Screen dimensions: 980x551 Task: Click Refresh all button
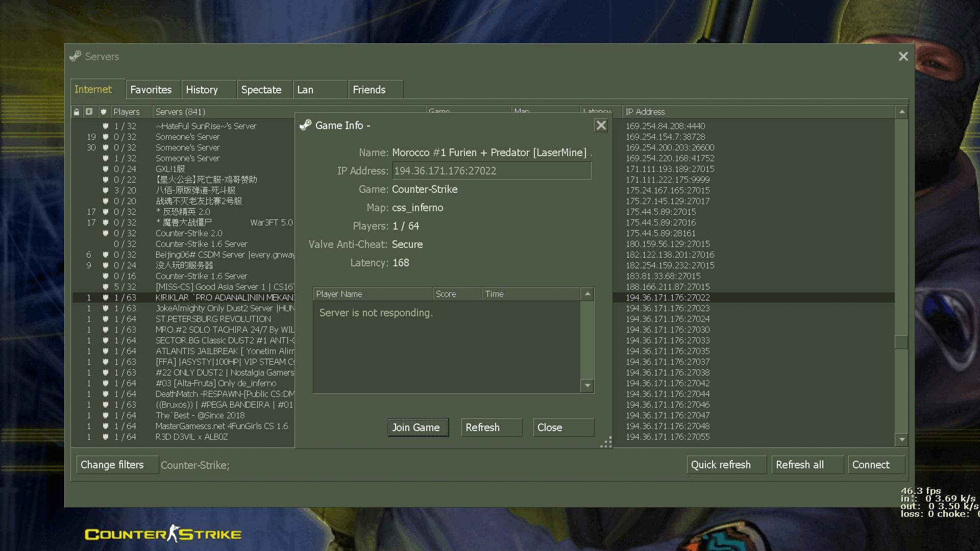coord(800,465)
